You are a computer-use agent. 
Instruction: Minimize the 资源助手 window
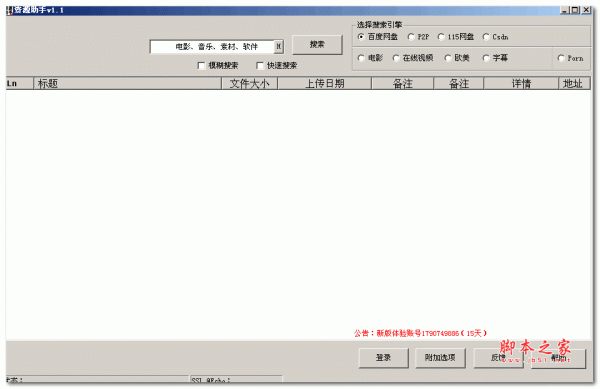[x=564, y=10]
